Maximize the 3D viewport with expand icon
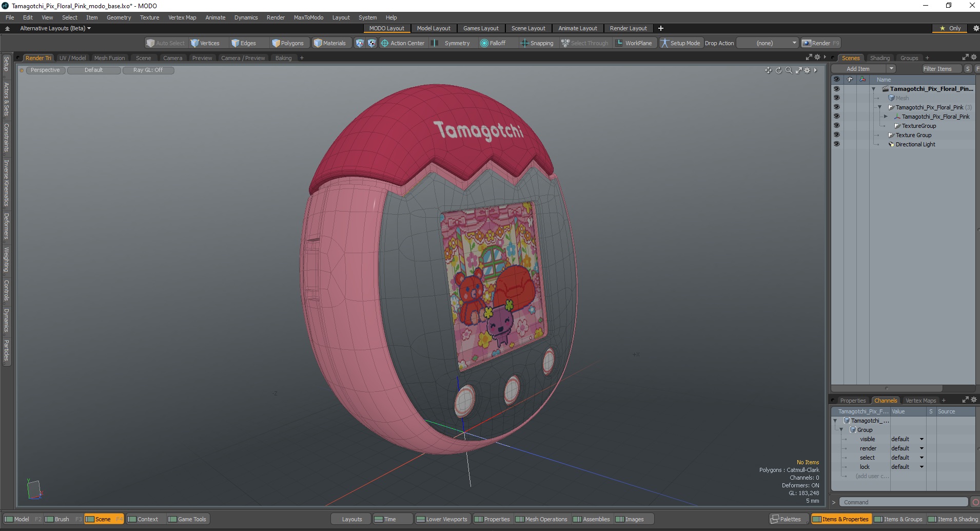 point(798,70)
